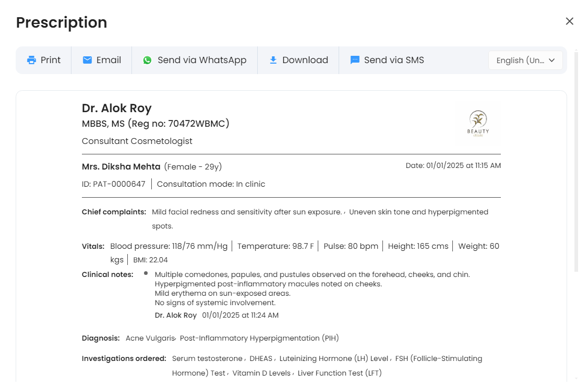Click the Beauty clinic logo
The height and width of the screenshot is (386, 588).
[478, 124]
